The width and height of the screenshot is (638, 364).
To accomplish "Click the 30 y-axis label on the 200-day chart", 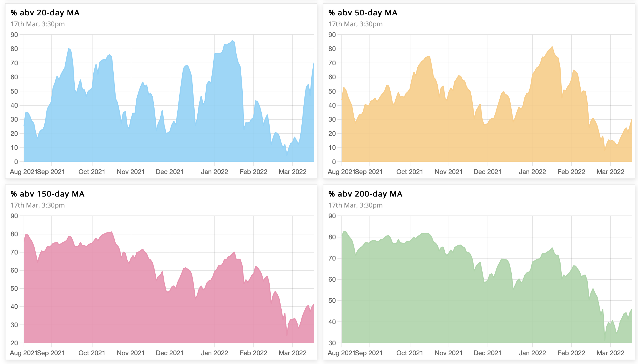I will 332,343.
